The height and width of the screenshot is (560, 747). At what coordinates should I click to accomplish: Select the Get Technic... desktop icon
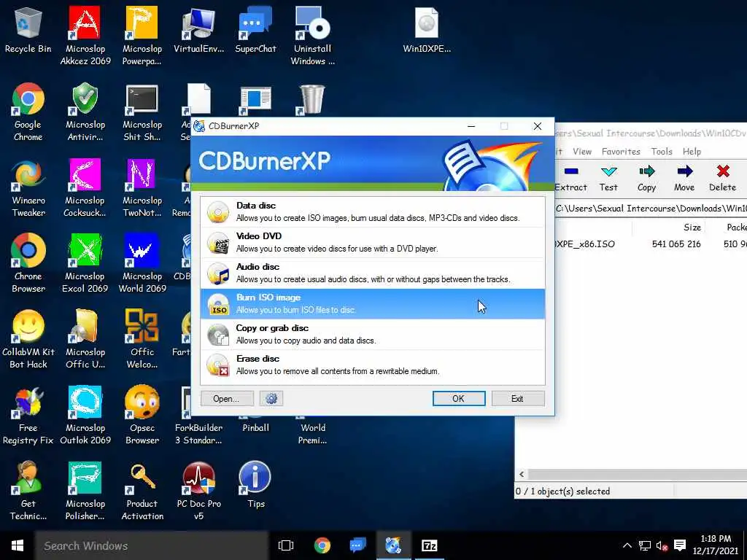28,491
